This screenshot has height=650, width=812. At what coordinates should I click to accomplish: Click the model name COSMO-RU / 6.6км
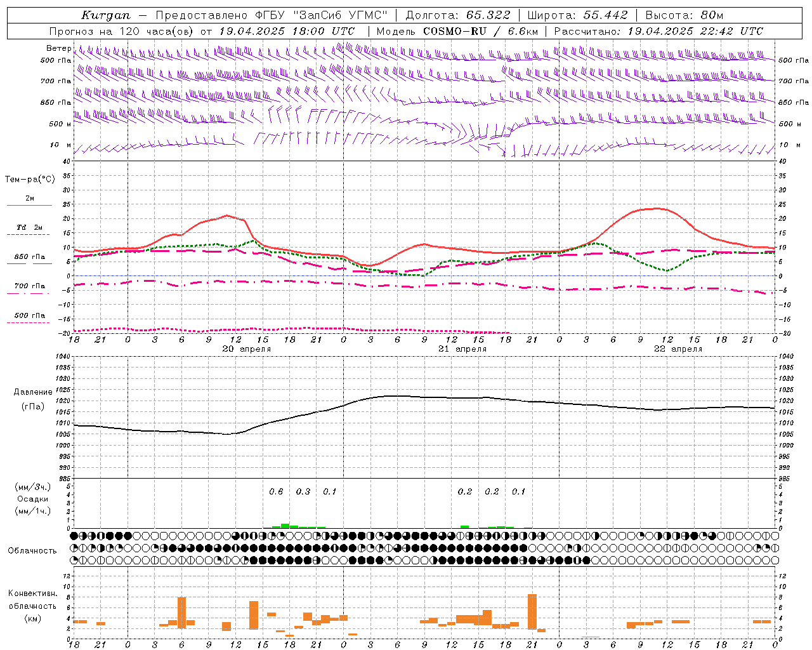pyautogui.click(x=481, y=31)
